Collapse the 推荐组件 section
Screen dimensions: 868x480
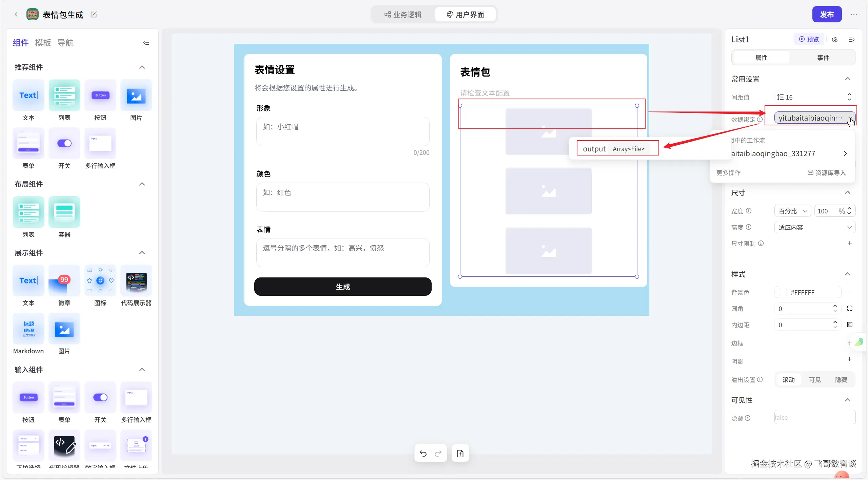142,67
